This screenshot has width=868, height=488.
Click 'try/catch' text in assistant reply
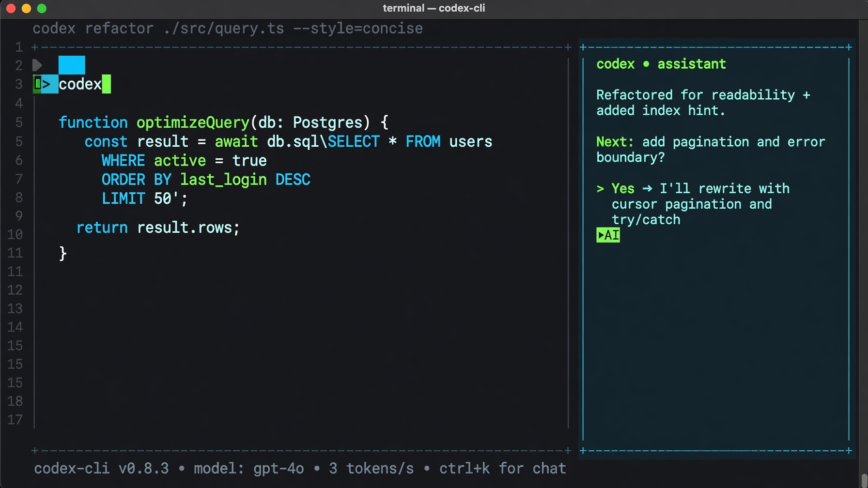click(646, 220)
